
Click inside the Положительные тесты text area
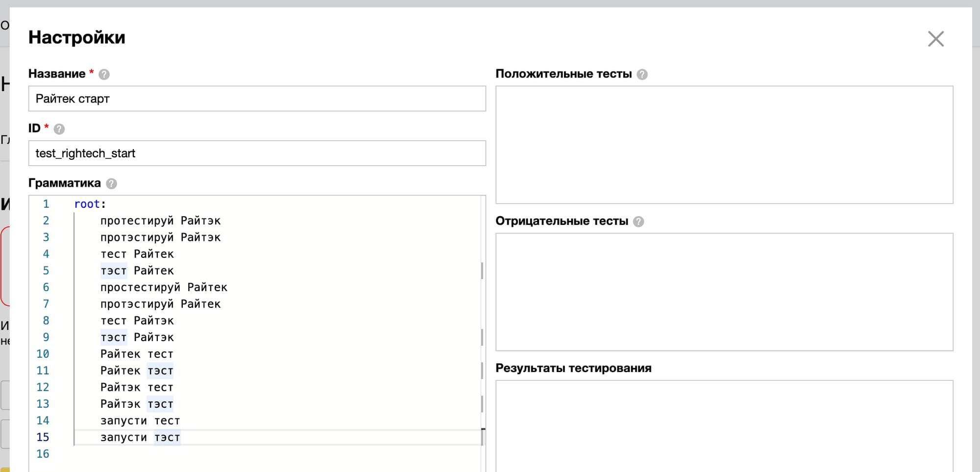[724, 145]
